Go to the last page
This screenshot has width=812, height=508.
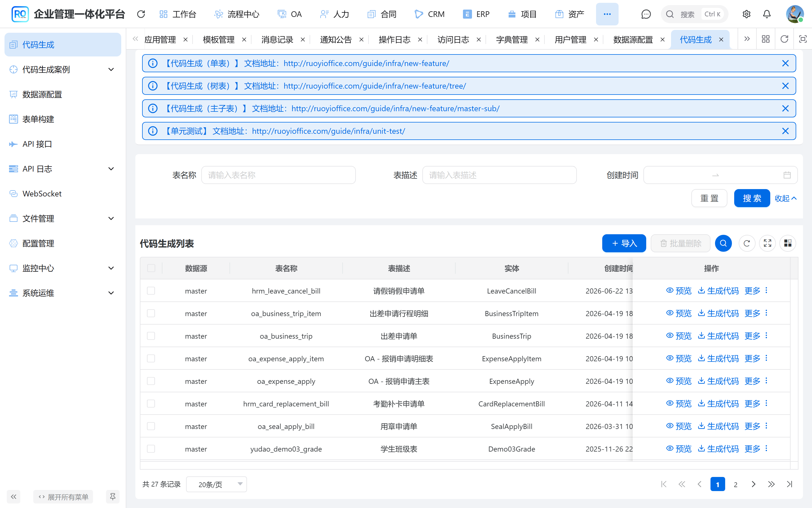click(789, 484)
